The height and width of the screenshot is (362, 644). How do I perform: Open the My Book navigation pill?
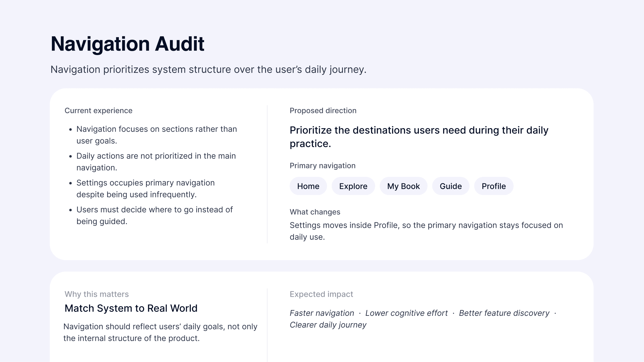(403, 186)
